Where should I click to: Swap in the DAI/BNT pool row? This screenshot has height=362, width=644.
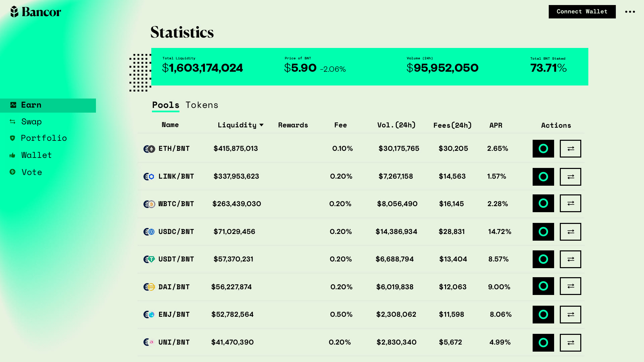click(571, 286)
